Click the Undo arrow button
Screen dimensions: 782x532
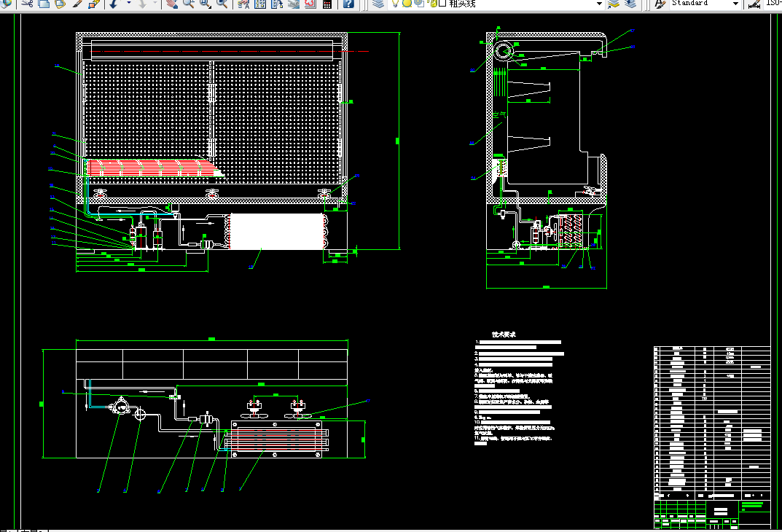pyautogui.click(x=114, y=4)
